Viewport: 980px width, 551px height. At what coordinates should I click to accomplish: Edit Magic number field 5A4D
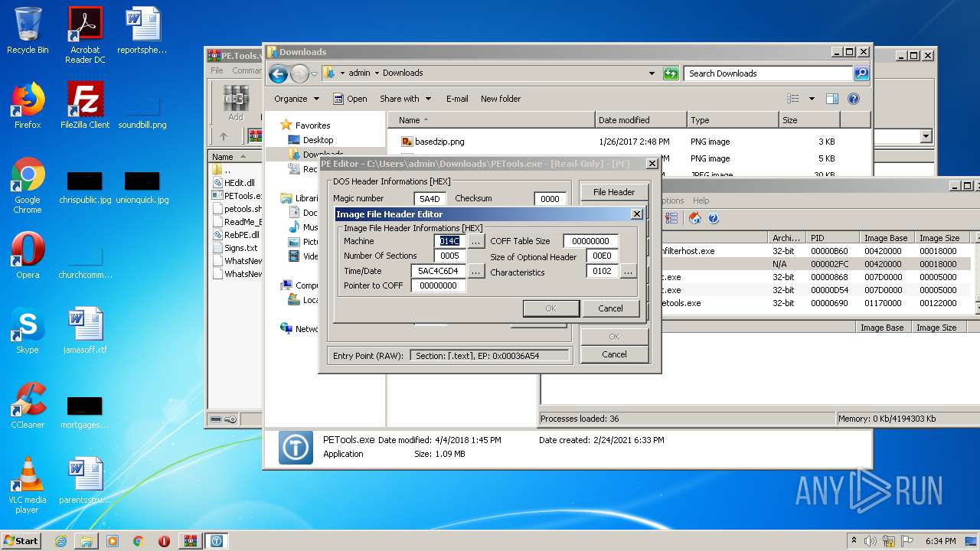click(x=430, y=199)
